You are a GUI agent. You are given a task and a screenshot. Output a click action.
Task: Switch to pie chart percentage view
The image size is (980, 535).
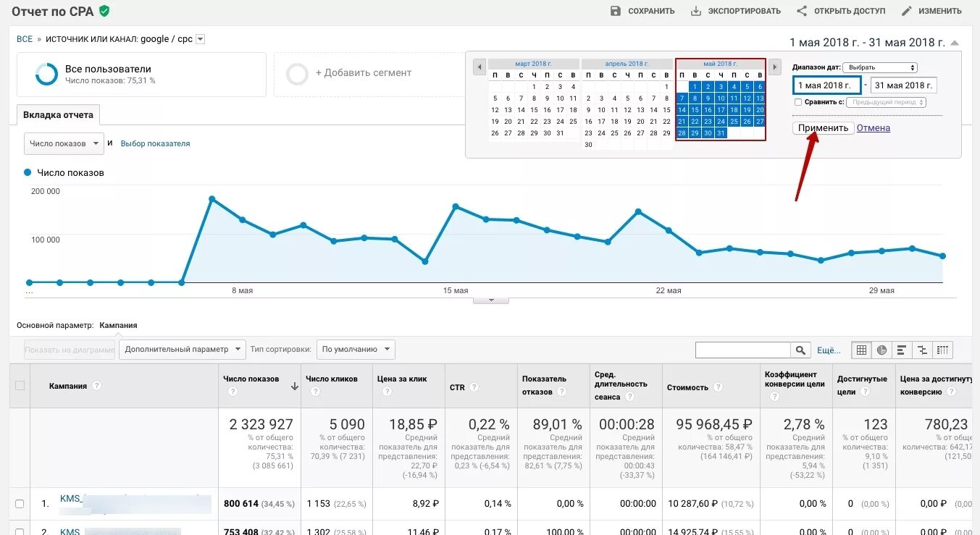click(881, 350)
